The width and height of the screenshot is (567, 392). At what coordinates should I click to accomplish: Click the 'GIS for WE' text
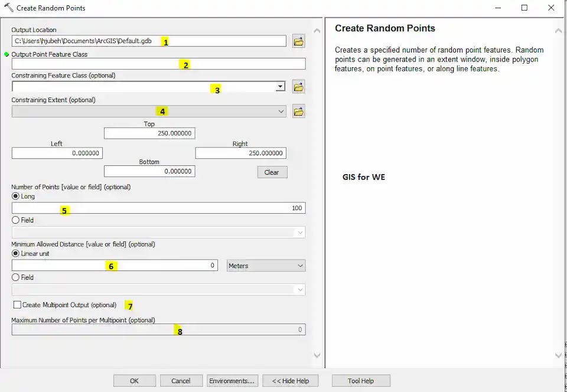[363, 177]
